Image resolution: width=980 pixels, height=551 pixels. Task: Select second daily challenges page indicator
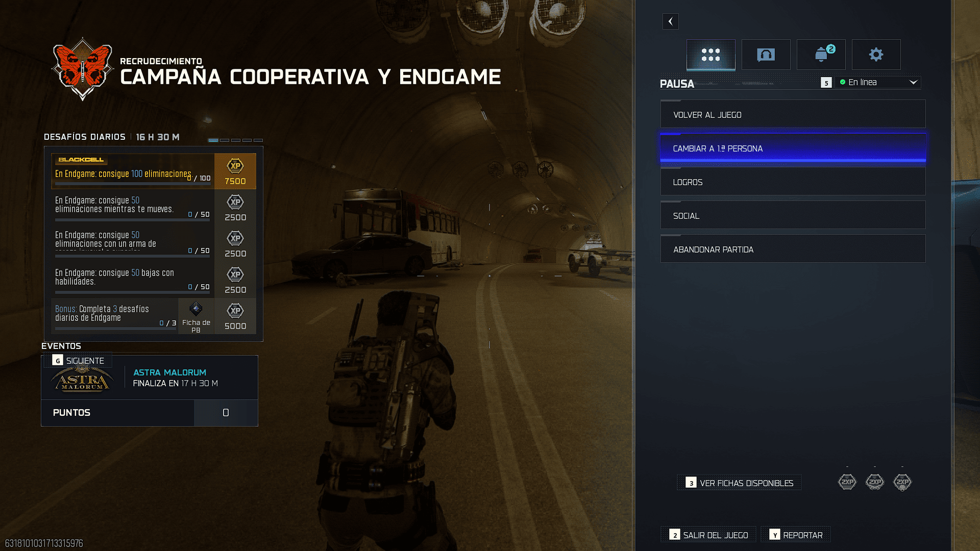(x=225, y=140)
